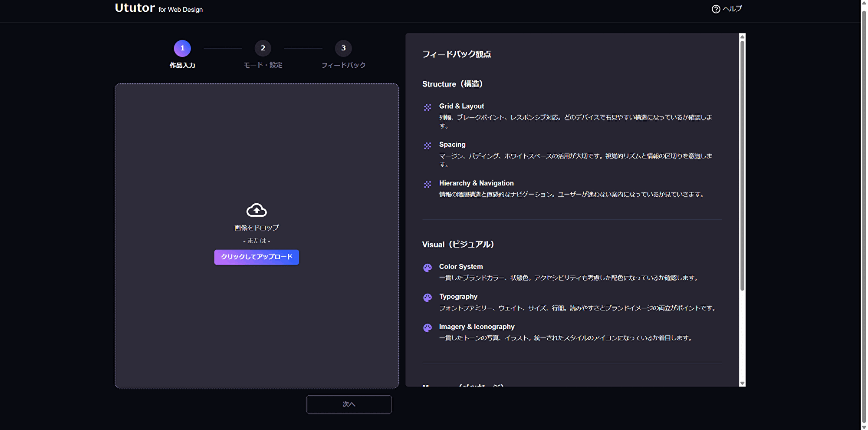
Task: Click the Color System palette icon
Action: [x=427, y=268]
